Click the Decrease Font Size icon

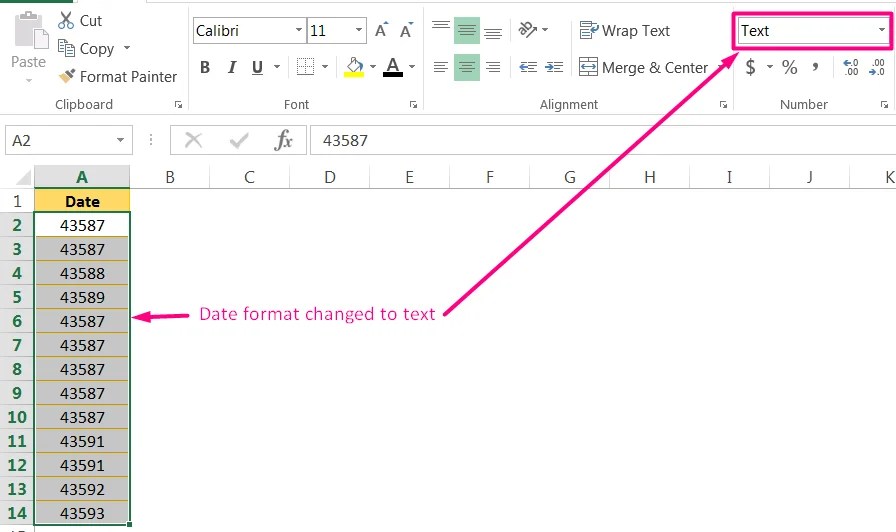coord(406,30)
